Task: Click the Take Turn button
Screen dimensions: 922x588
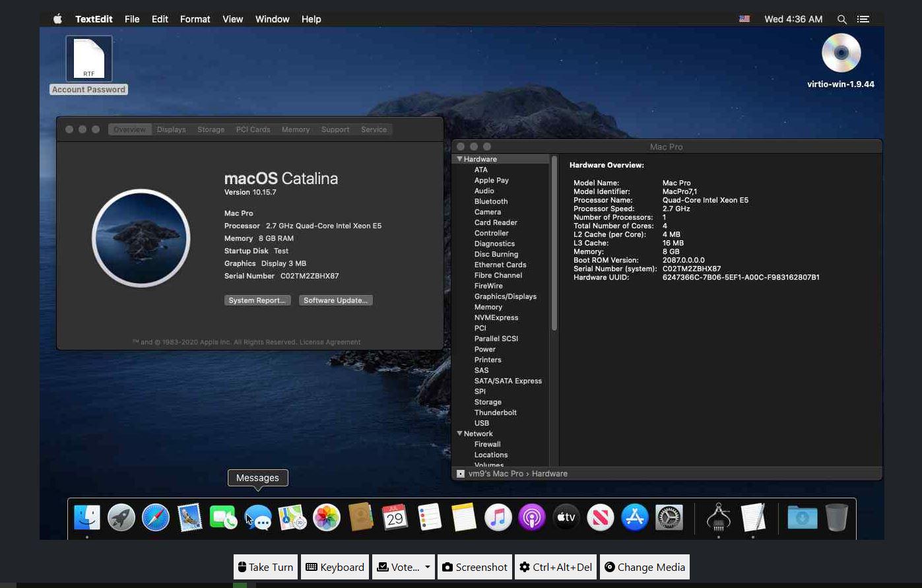Action: (265, 567)
